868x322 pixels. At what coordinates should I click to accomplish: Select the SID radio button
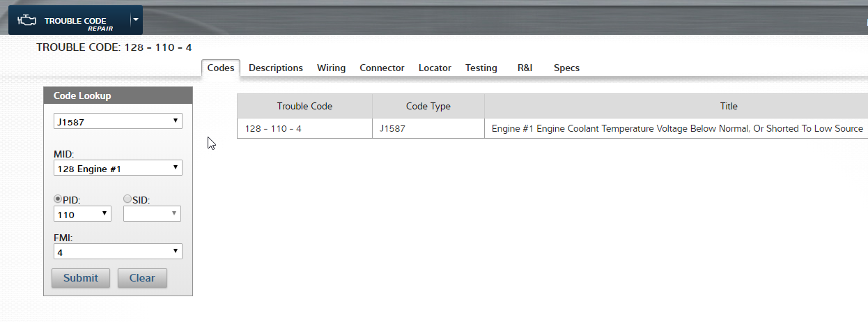point(127,199)
